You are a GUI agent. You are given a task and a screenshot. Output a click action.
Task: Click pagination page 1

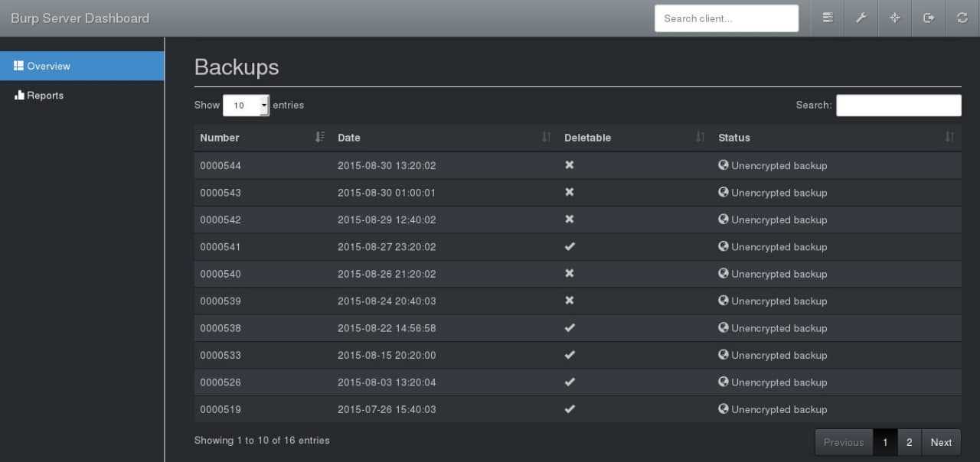point(885,442)
